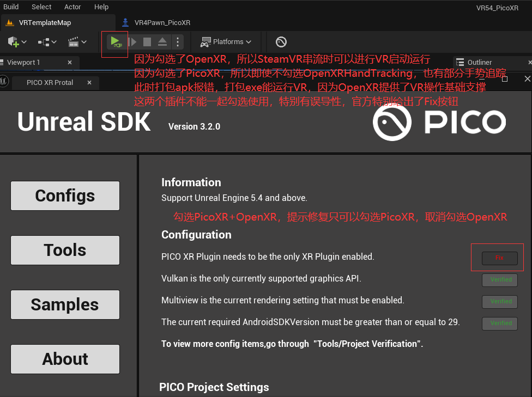Viewport: 532px width, 397px height.
Task: Click the Information heading
Action: coord(191,182)
